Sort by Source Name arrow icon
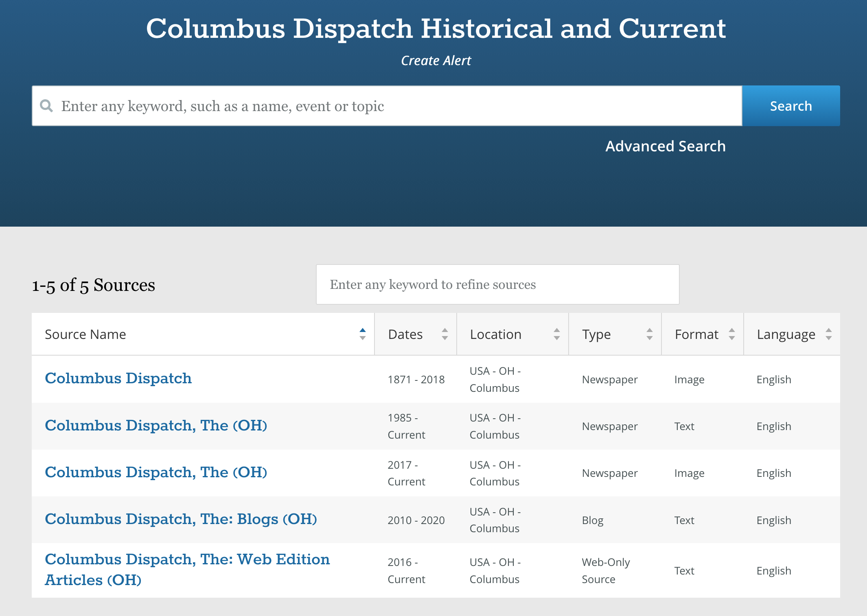The image size is (867, 616). tap(362, 334)
